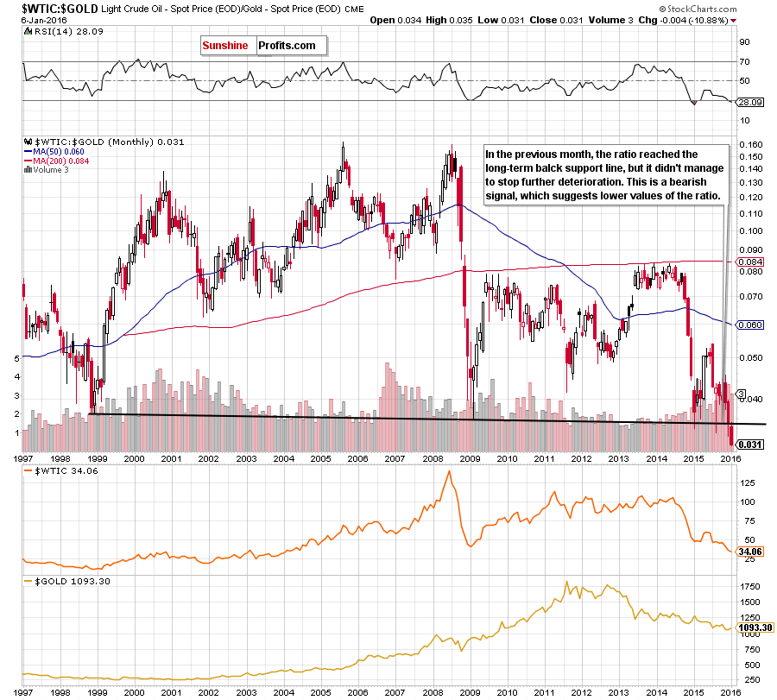Click the Open 0.034 value
This screenshot has width=777, height=700.
tap(395, 21)
